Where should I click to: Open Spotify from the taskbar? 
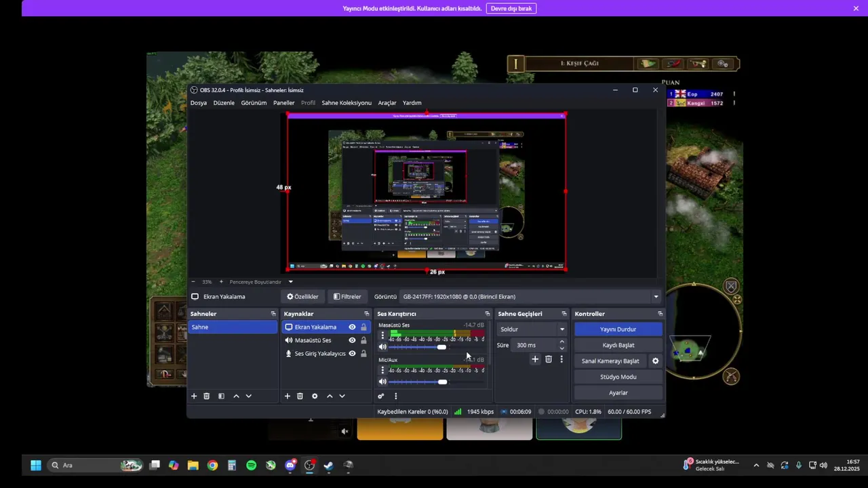(252, 466)
